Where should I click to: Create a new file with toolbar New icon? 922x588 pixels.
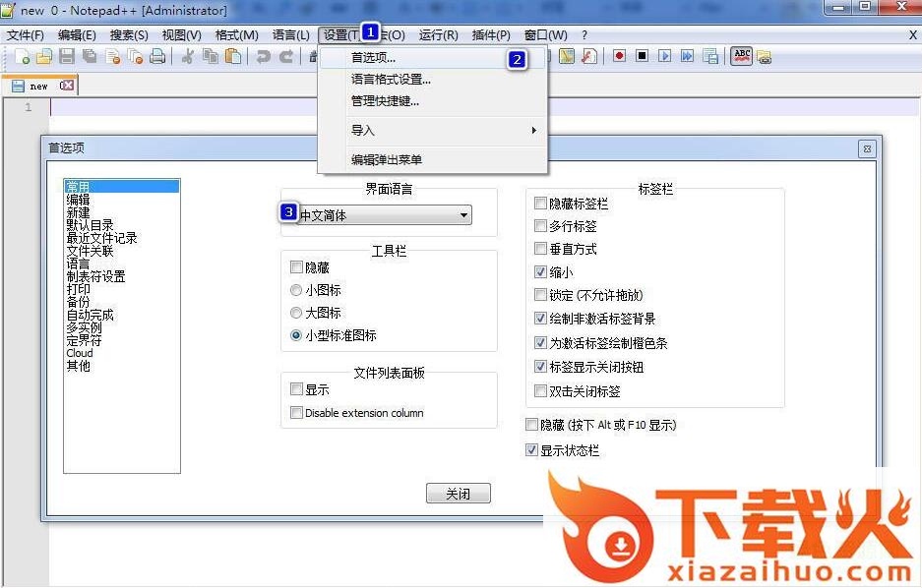click(23, 56)
